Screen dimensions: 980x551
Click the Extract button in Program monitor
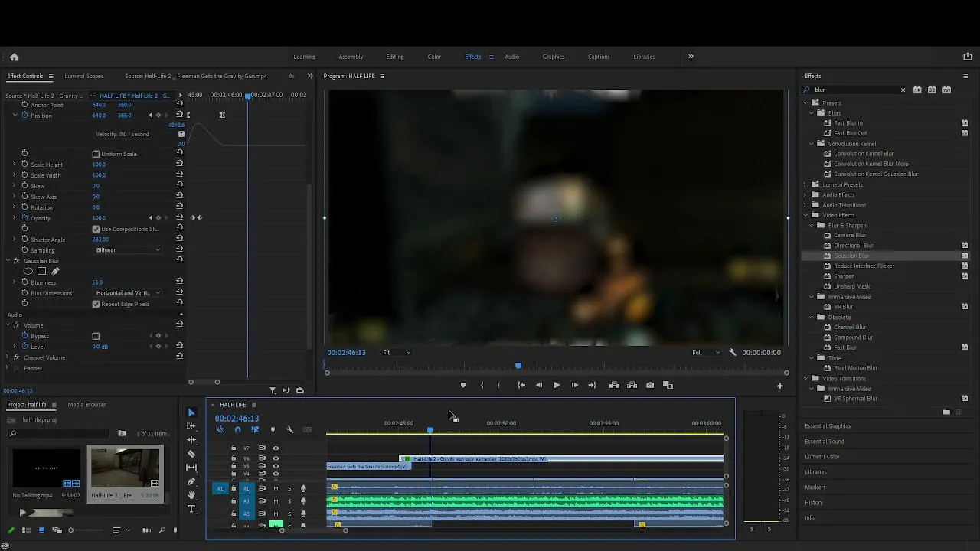[x=632, y=385]
